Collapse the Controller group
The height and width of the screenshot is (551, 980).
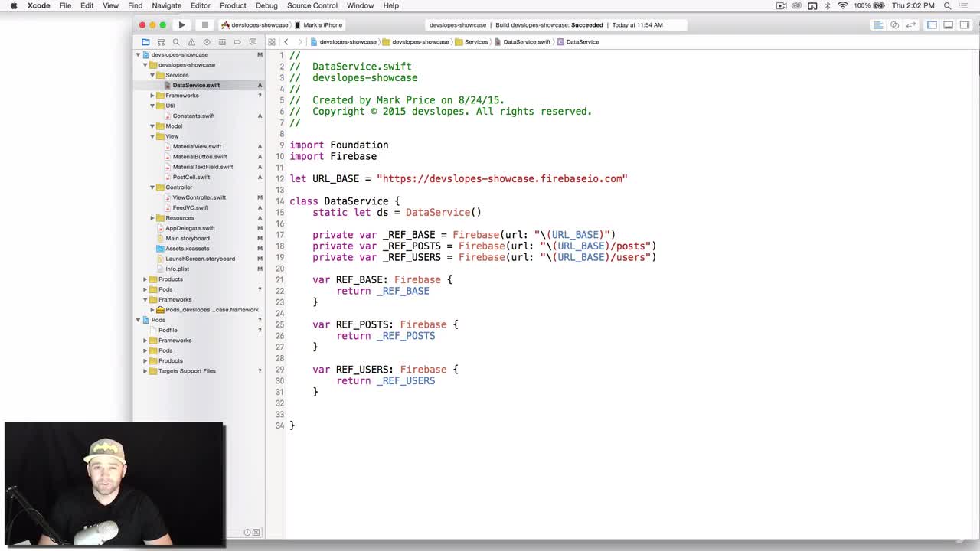(x=152, y=187)
